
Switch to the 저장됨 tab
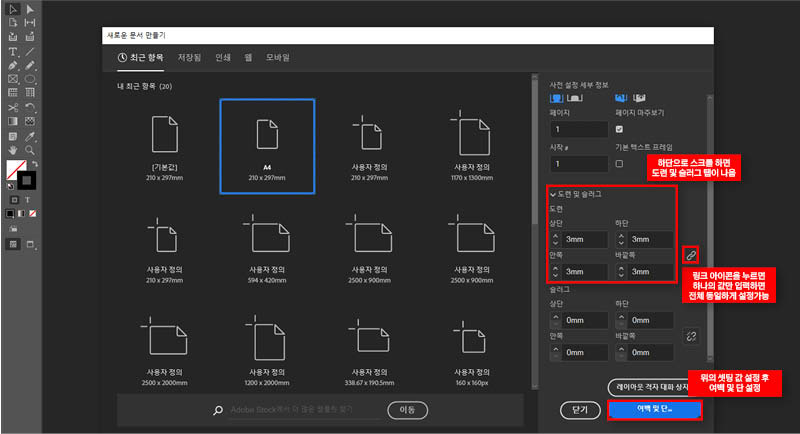tap(189, 58)
